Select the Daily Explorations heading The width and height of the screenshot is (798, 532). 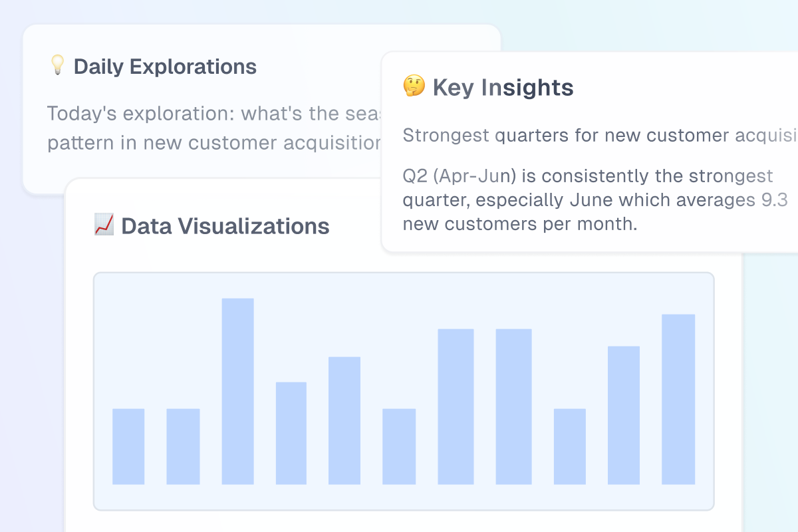165,66
